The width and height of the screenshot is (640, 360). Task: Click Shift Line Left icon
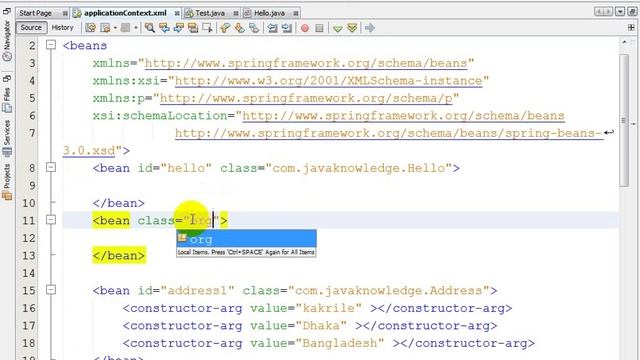(272, 28)
